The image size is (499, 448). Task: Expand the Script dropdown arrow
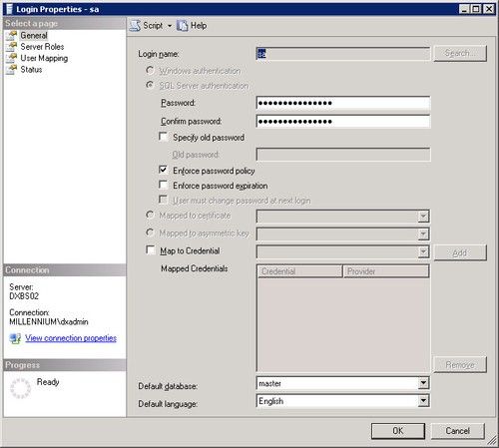(x=170, y=26)
